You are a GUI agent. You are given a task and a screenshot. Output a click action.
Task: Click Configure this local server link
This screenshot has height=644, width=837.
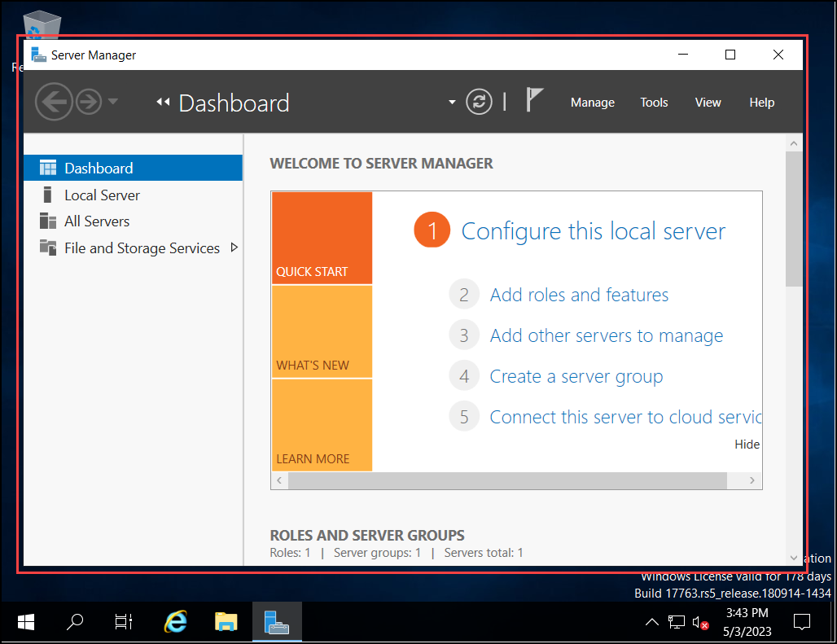[593, 231]
